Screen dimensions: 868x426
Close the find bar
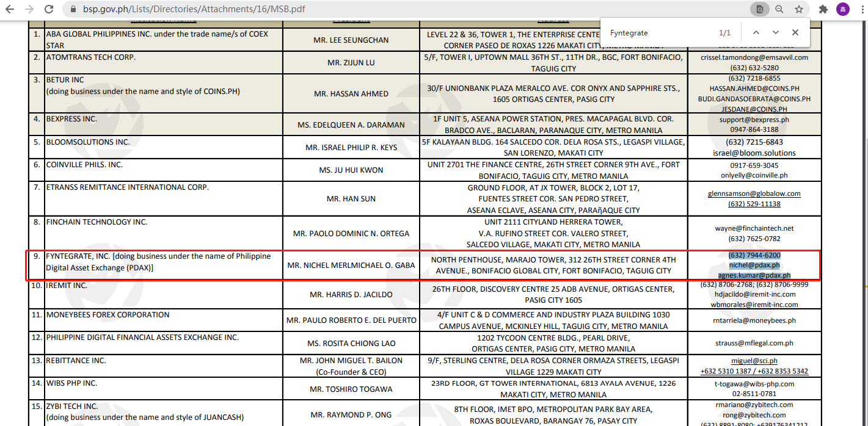[795, 32]
